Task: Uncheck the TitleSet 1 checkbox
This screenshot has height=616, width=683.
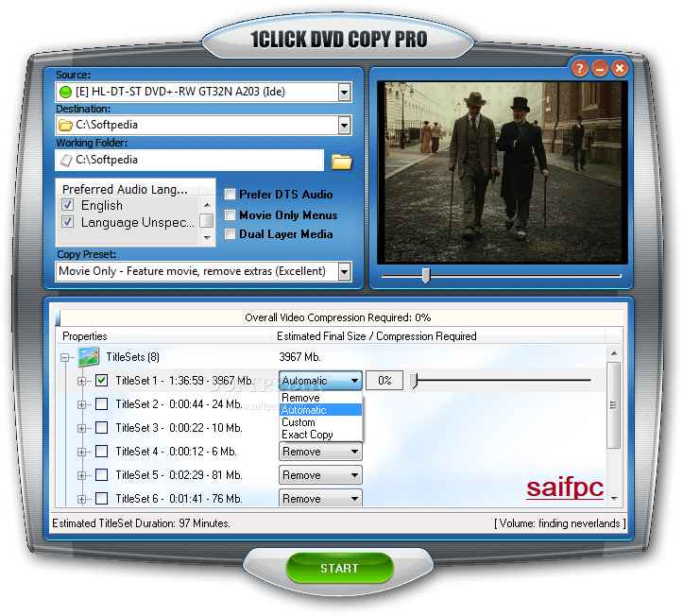Action: 102,381
